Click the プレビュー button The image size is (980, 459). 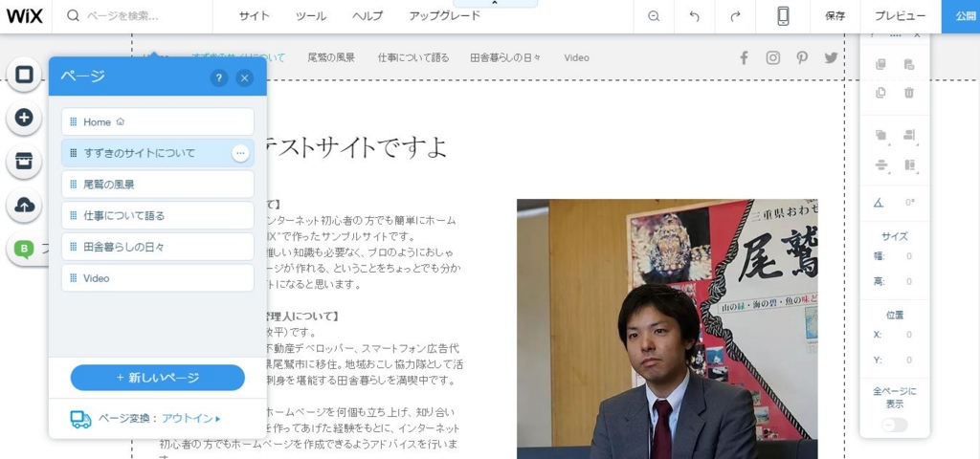tap(900, 16)
